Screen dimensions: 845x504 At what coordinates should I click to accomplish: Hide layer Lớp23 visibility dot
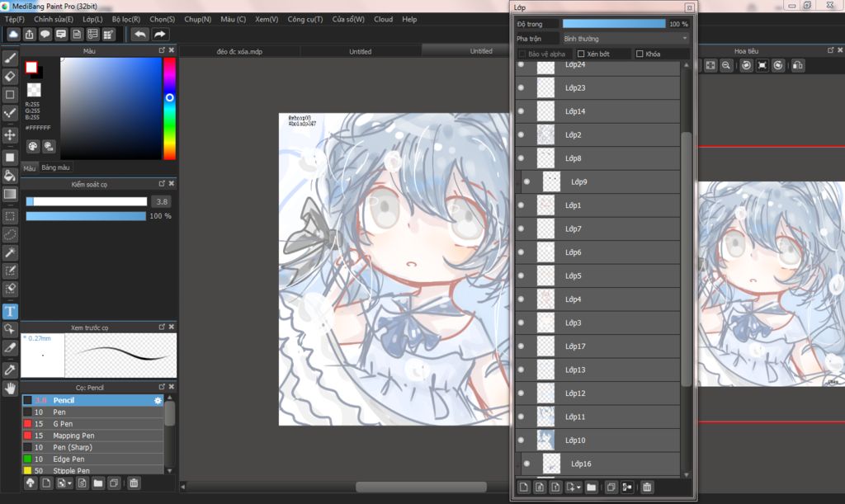522,87
